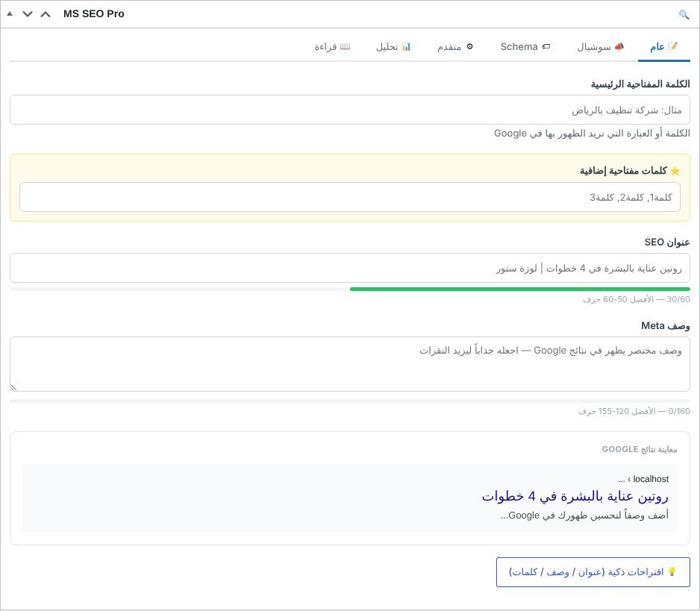This screenshot has height=611, width=700.
Task: Click the اقتراحات ذكية suggestions button
Action: pos(593,572)
